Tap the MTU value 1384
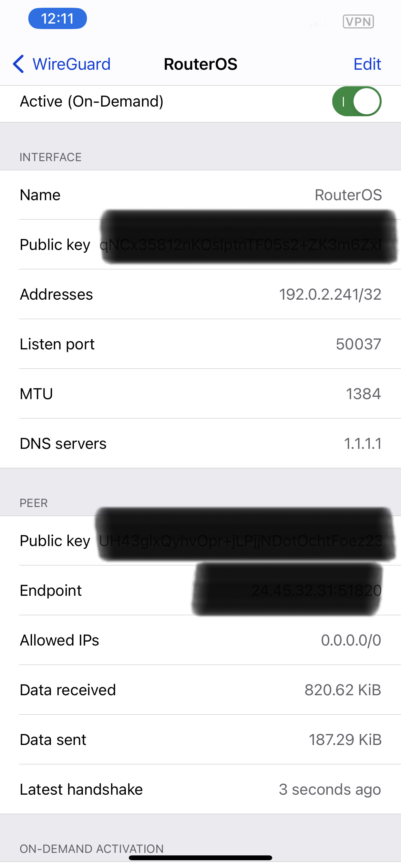 click(363, 394)
